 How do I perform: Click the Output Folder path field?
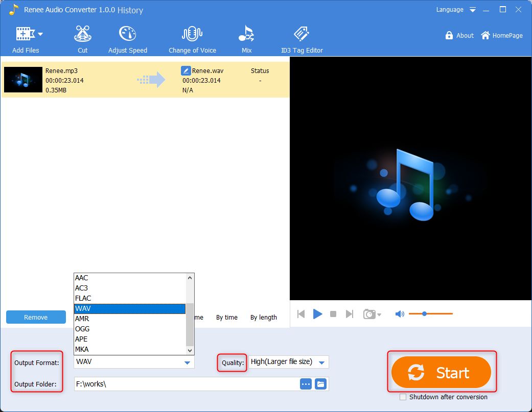(187, 384)
